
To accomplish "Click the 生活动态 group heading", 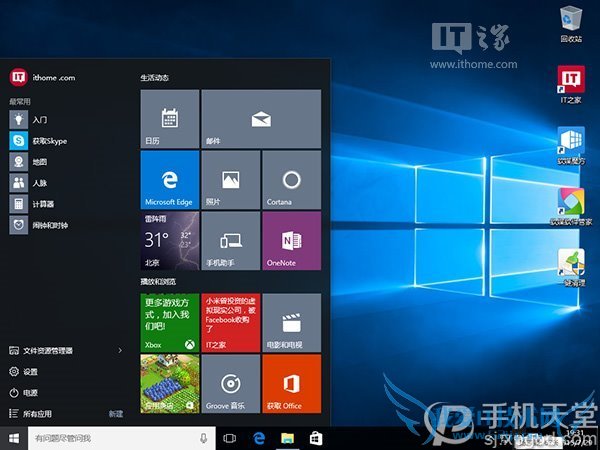I will [x=155, y=78].
